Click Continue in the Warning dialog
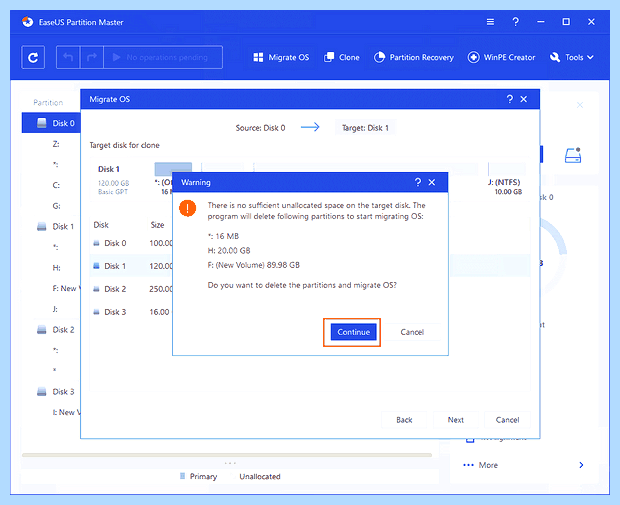This screenshot has height=505, width=620. pos(353,332)
